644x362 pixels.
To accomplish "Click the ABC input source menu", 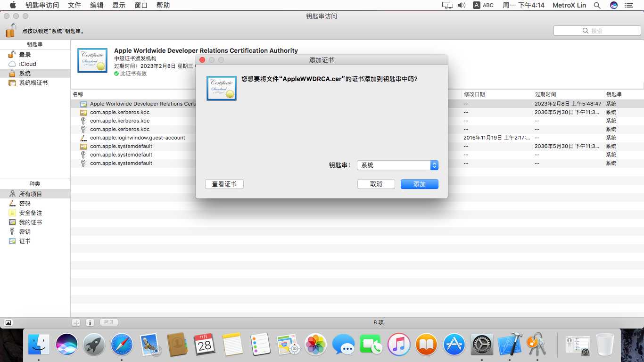I will [483, 5].
